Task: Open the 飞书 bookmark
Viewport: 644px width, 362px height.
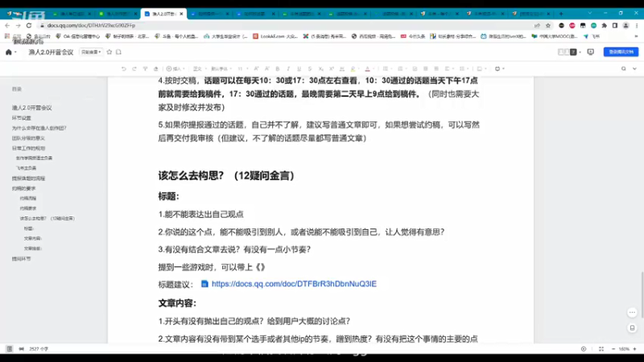Action: pyautogui.click(x=592, y=36)
